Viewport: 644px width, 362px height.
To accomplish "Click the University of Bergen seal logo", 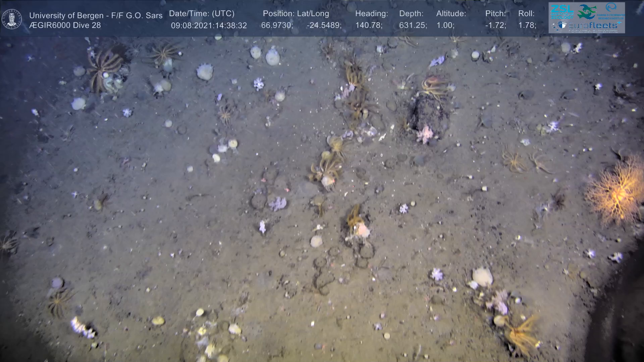I will click(12, 19).
